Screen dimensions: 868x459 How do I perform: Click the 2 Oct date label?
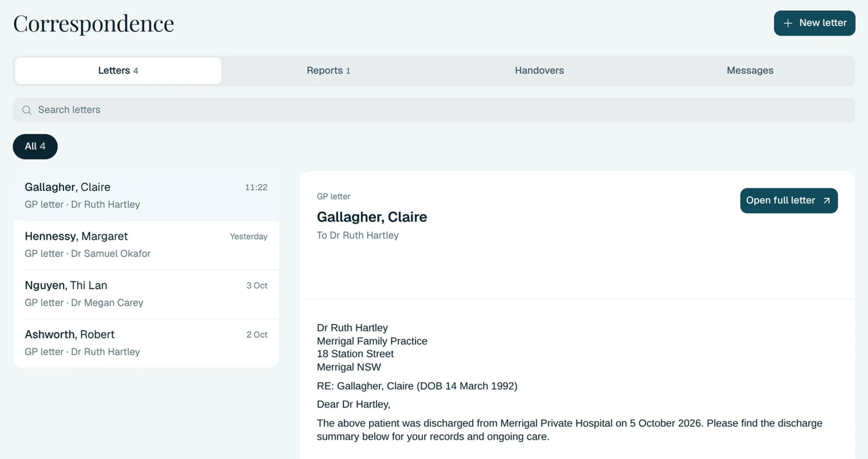click(x=257, y=335)
